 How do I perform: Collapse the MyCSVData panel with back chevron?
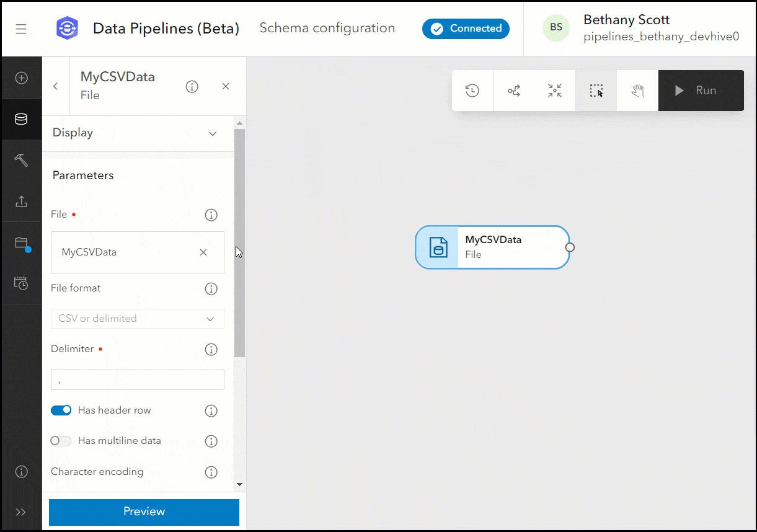(55, 86)
